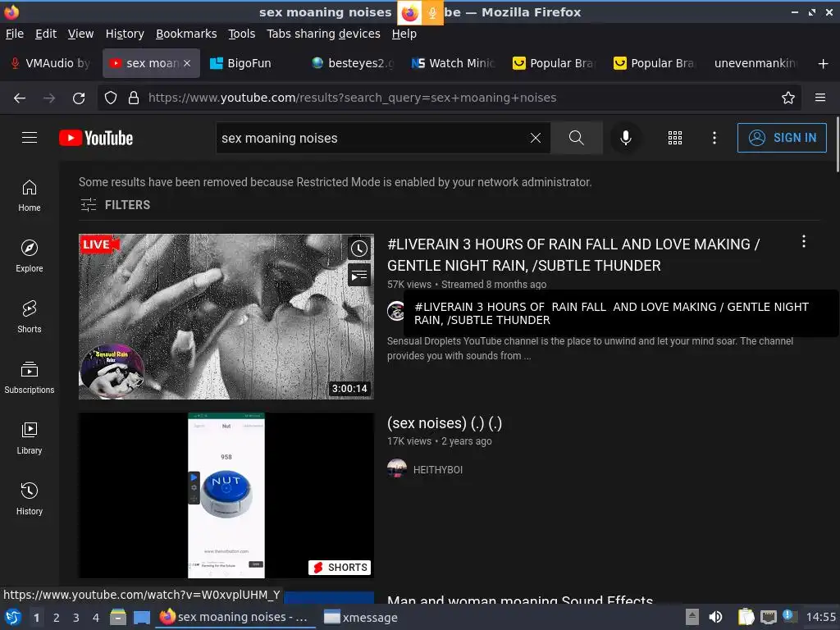Open Subscriptions in the sidebar
This screenshot has width=840, height=630.
point(30,377)
